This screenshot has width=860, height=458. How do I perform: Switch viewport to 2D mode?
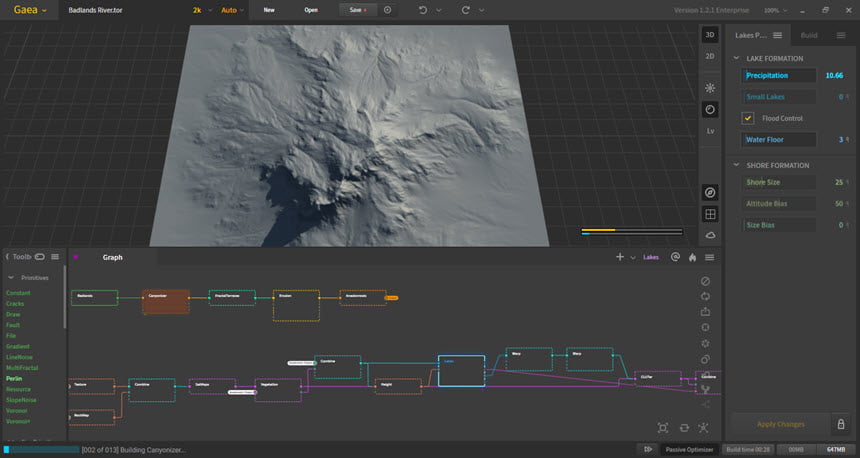click(710, 56)
